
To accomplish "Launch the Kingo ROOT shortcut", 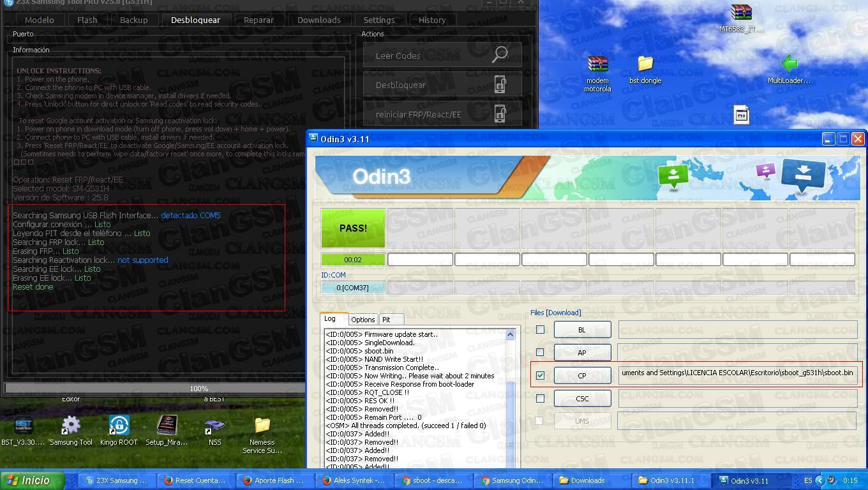I will [x=119, y=425].
